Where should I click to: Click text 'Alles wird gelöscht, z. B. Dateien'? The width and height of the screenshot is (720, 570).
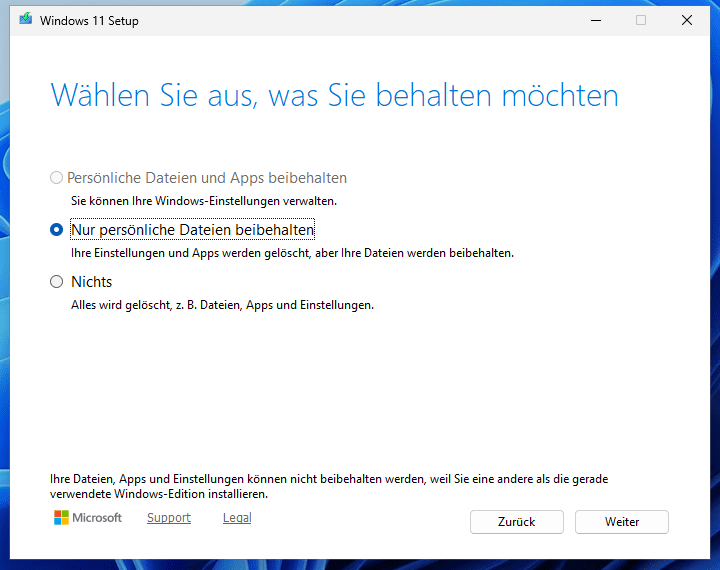point(156,305)
